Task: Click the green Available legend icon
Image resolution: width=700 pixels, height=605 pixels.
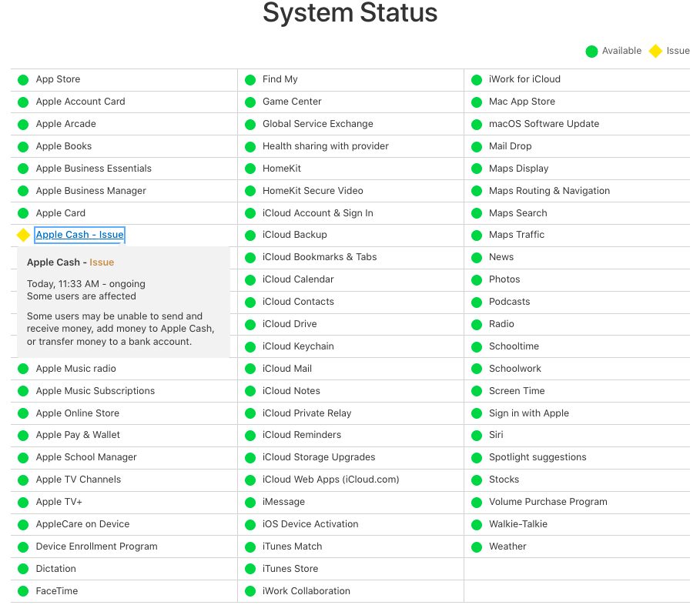Action: (x=591, y=52)
